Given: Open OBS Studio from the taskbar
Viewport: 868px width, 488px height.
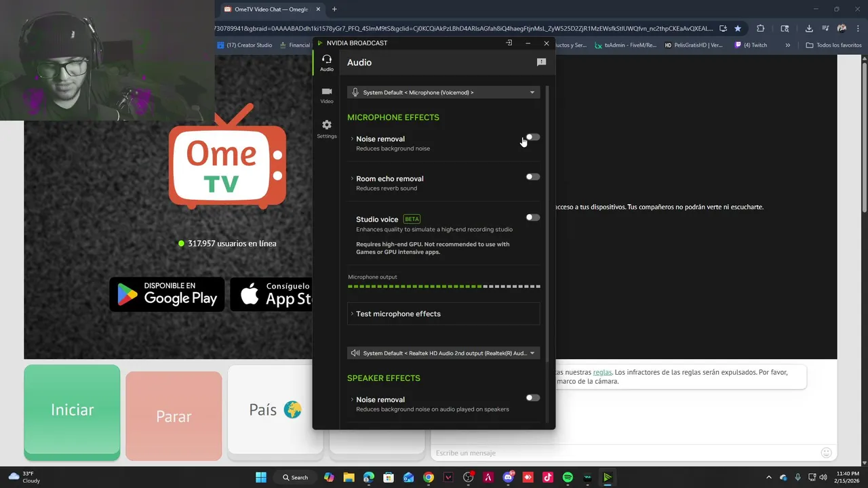Looking at the screenshot, I should pyautogui.click(x=468, y=477).
